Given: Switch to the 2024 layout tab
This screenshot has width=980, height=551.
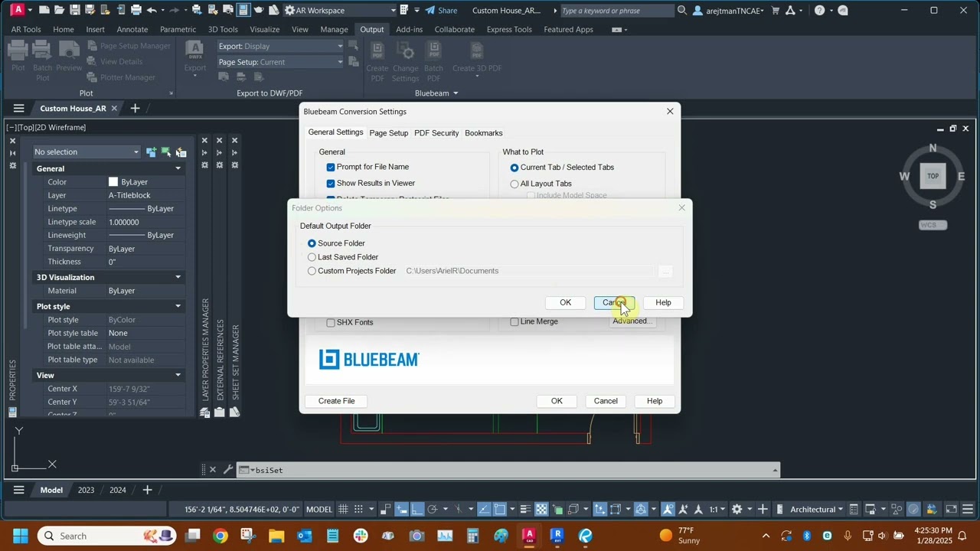Looking at the screenshot, I should 118,490.
